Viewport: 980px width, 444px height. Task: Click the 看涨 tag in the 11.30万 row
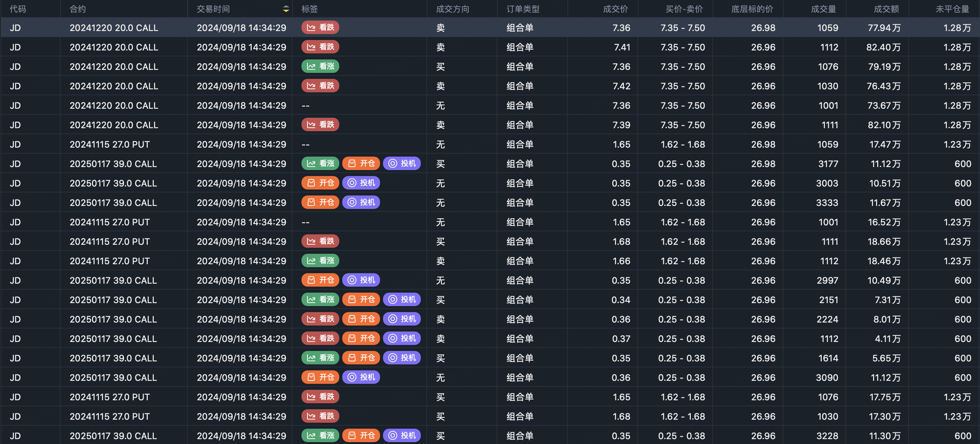(320, 435)
